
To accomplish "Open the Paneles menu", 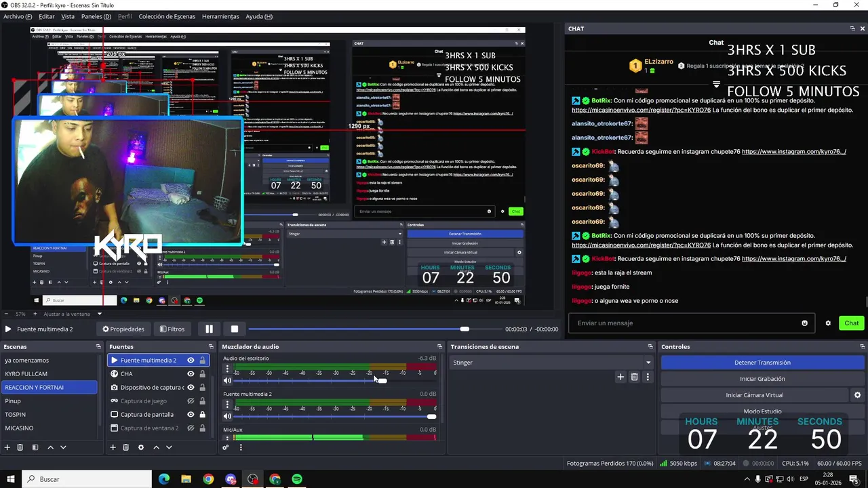I will [96, 16].
